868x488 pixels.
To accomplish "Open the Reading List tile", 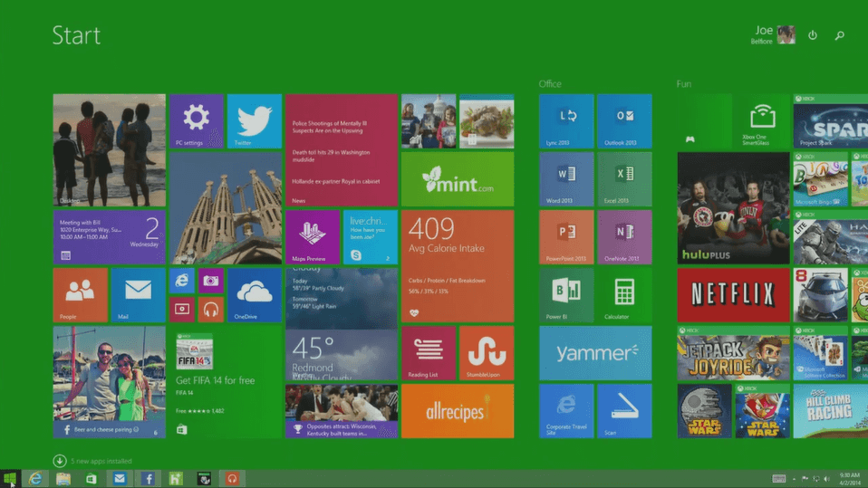I will pyautogui.click(x=429, y=353).
